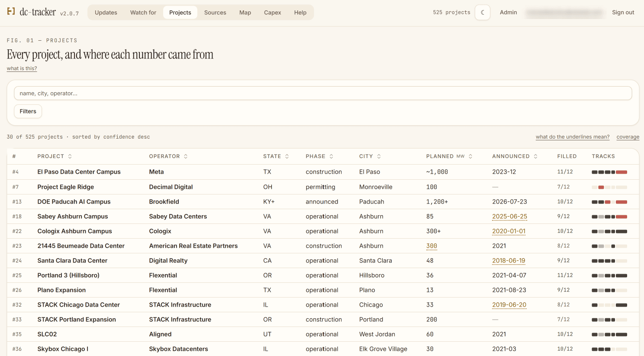Select the Projects tab
Image resolution: width=644 pixels, height=356 pixels.
[180, 13]
